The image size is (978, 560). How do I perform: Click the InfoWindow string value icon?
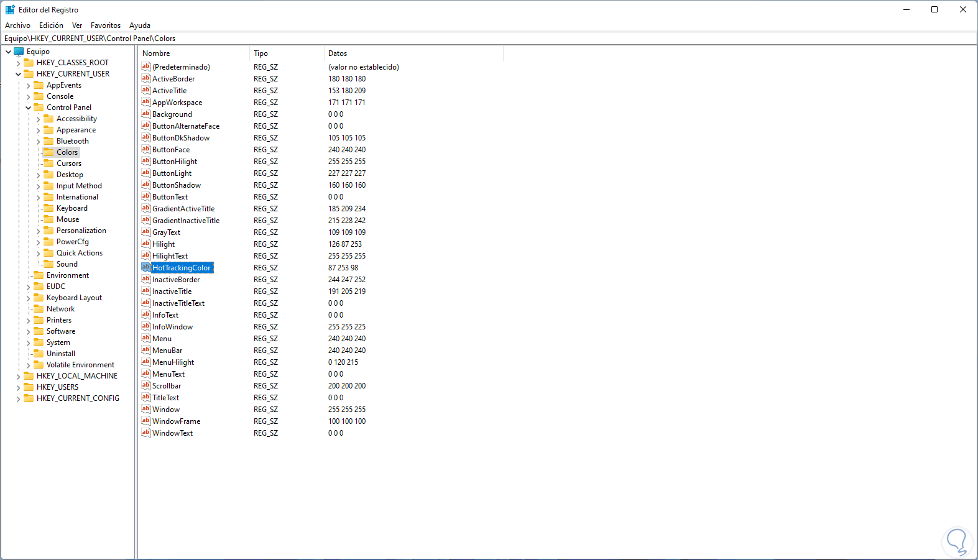coord(146,326)
